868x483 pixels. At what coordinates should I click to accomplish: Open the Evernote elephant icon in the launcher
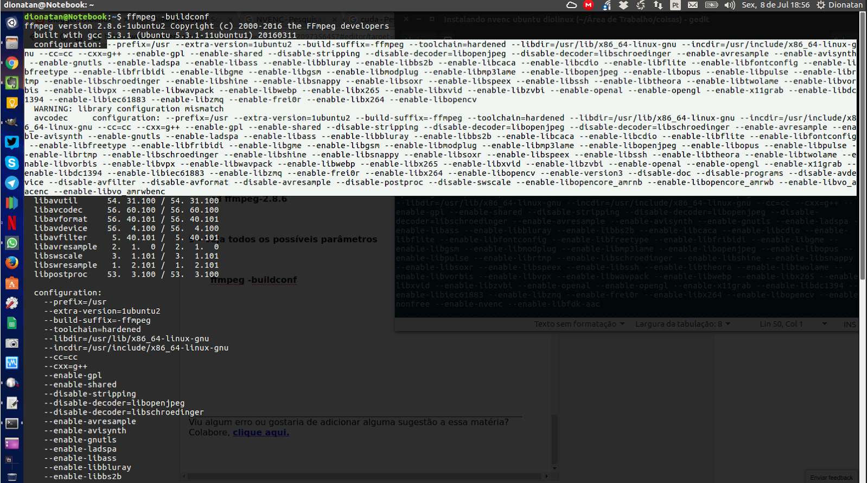pyautogui.click(x=11, y=83)
